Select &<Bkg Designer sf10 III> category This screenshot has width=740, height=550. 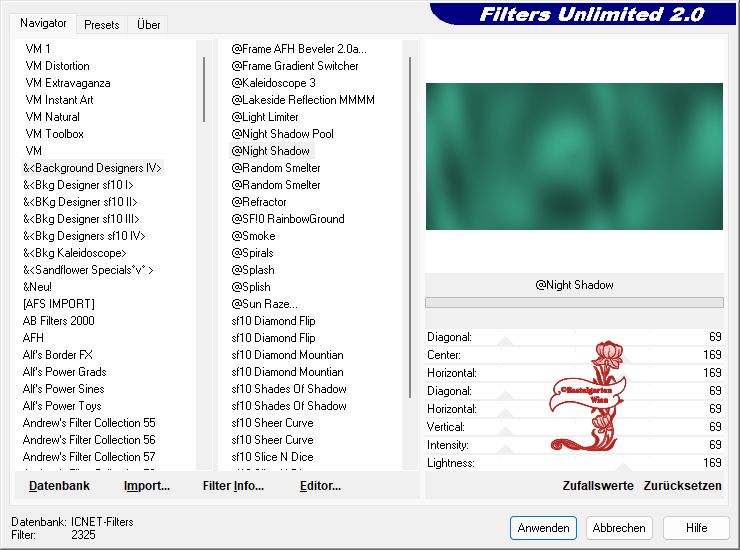(81, 219)
